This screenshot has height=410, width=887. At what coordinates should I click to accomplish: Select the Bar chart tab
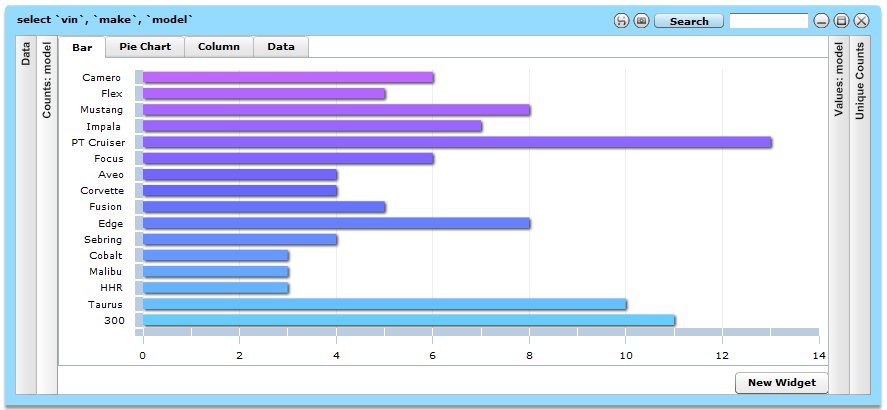(82, 47)
